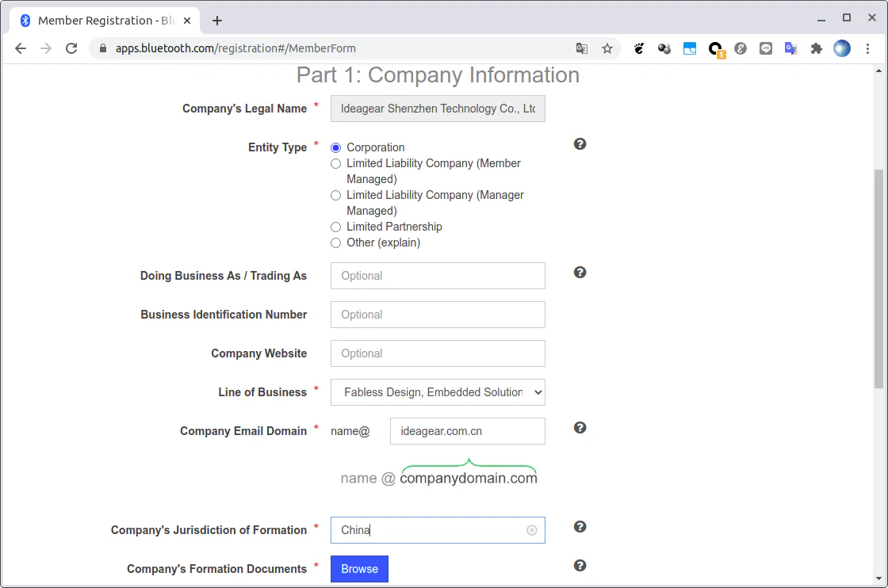Open the LINE extension icon
Viewport: 888px width, 588px height.
[766, 48]
